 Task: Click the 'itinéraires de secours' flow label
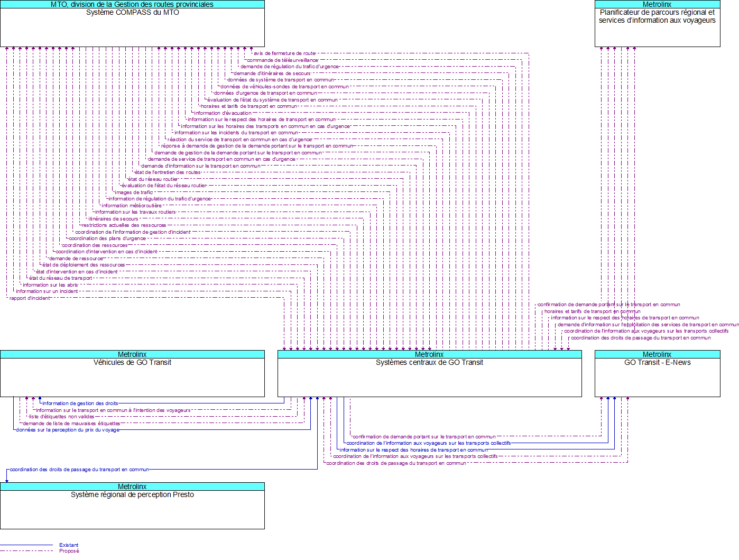tap(113, 219)
